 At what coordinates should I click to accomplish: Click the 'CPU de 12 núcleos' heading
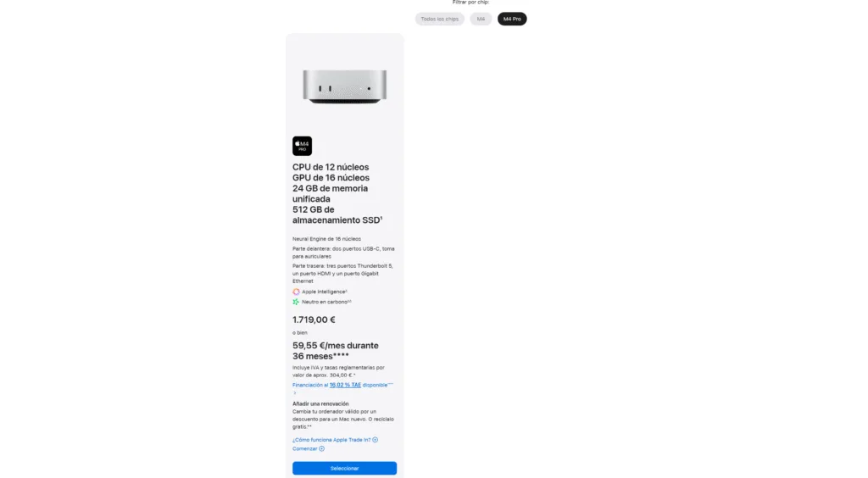tap(331, 167)
